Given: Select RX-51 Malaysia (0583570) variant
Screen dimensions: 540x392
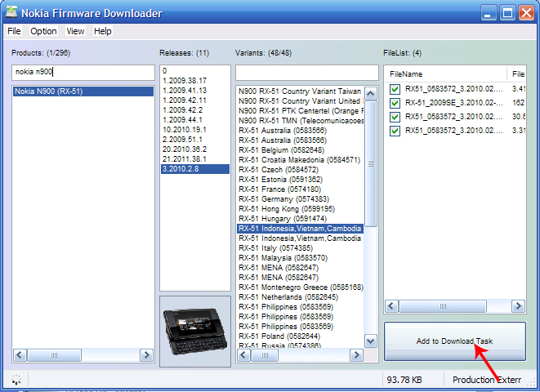Looking at the screenshot, I should point(300,258).
